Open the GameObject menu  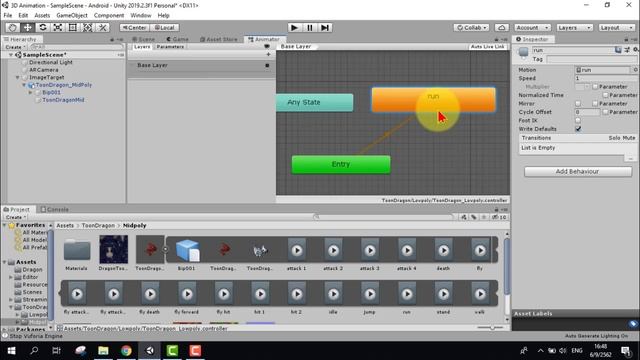point(72,16)
